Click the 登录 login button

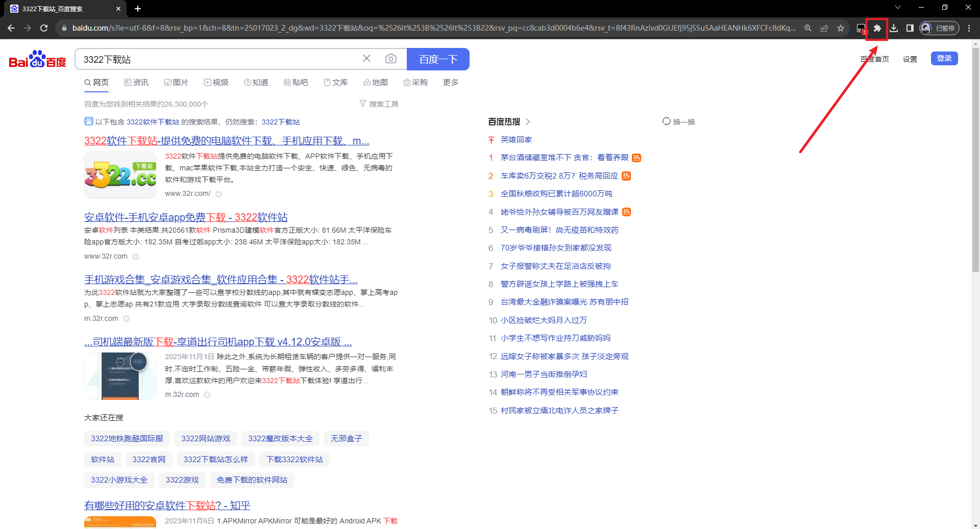point(944,58)
